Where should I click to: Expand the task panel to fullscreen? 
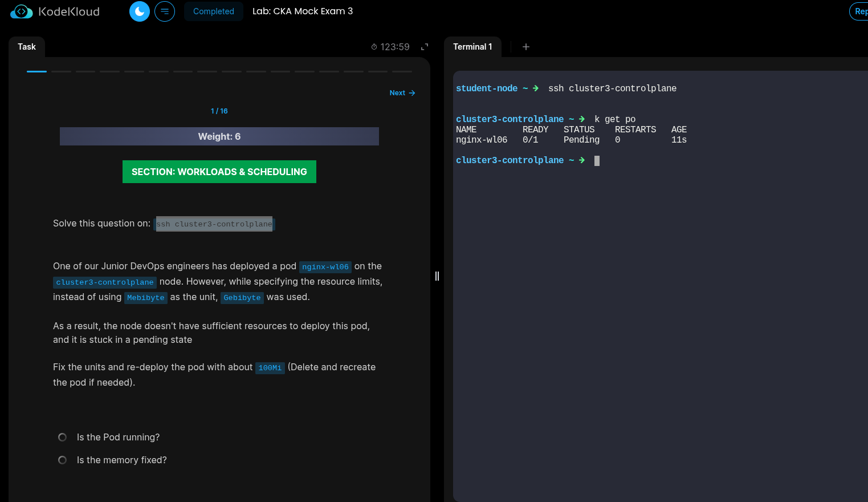(425, 47)
